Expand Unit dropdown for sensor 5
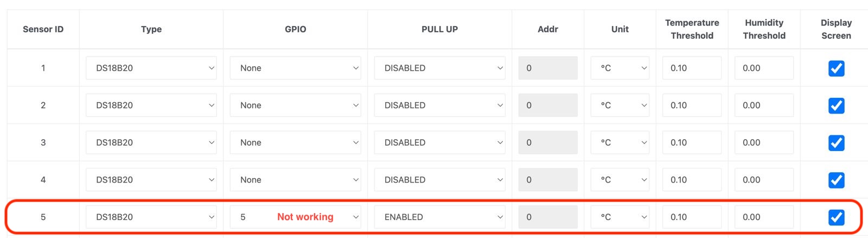The height and width of the screenshot is (238, 868). point(620,217)
